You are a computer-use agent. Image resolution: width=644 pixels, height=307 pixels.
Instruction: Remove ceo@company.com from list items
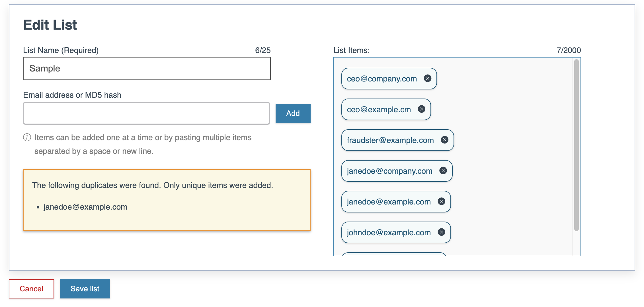click(427, 78)
